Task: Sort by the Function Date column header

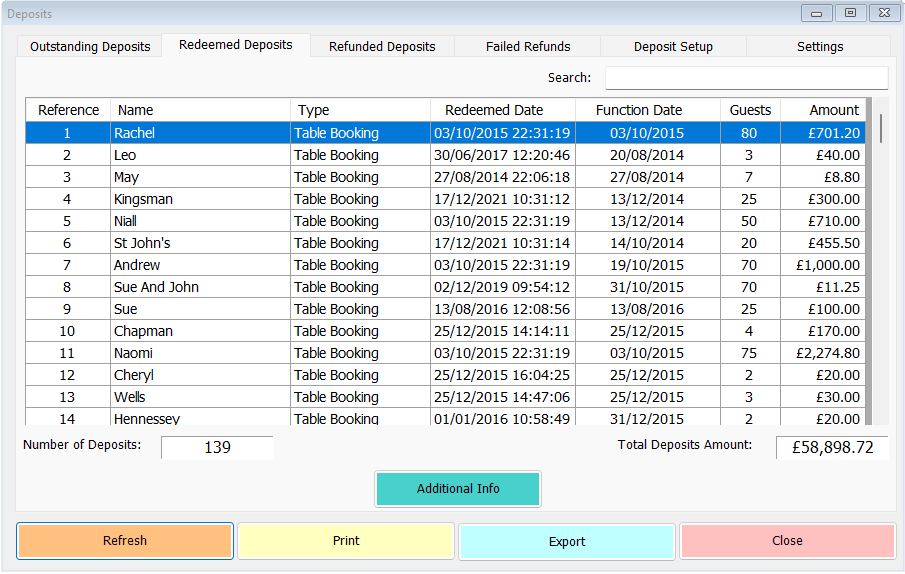Action: point(648,110)
